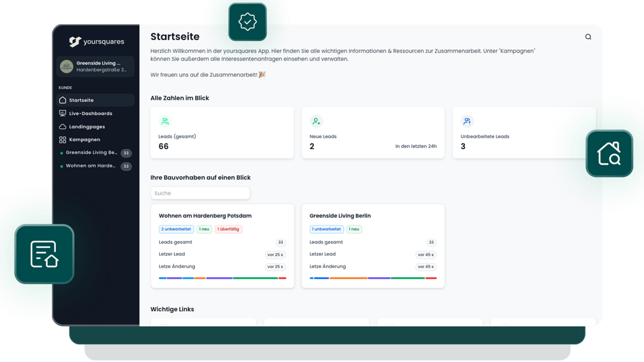Click the Leads (gesamt) people icon
This screenshot has height=362, width=644.
pyautogui.click(x=165, y=121)
